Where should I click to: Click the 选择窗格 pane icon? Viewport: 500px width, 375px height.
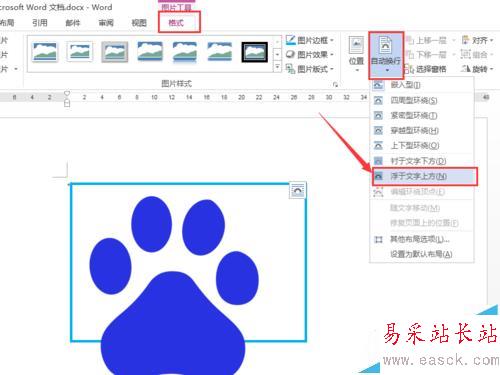click(409, 69)
